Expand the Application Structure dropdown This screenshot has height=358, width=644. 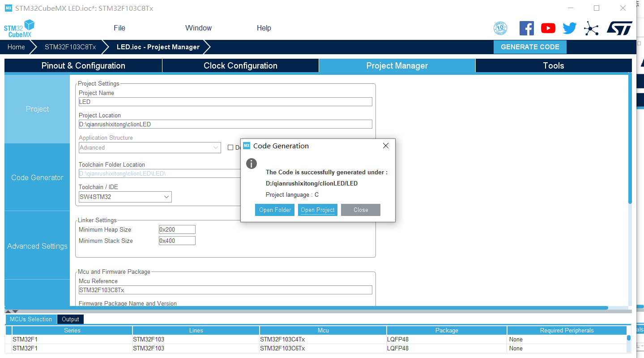[150, 147]
